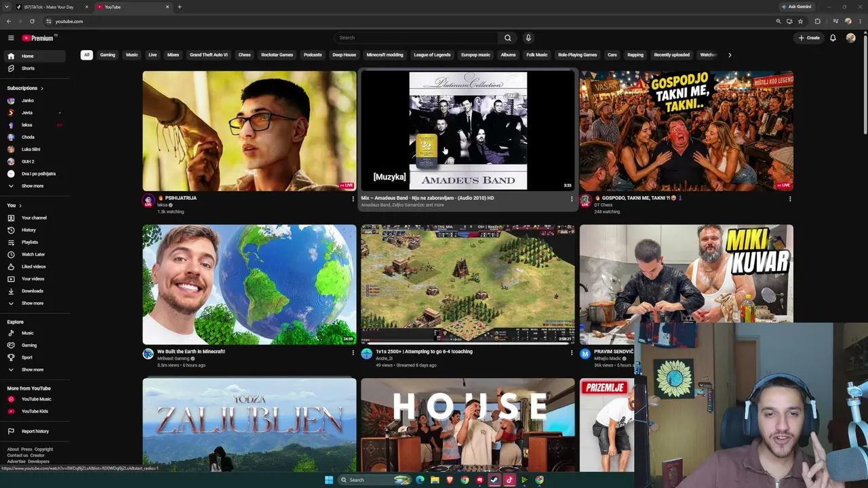The image size is (868, 488).
Task: Open the account avatar menu
Action: tap(850, 38)
